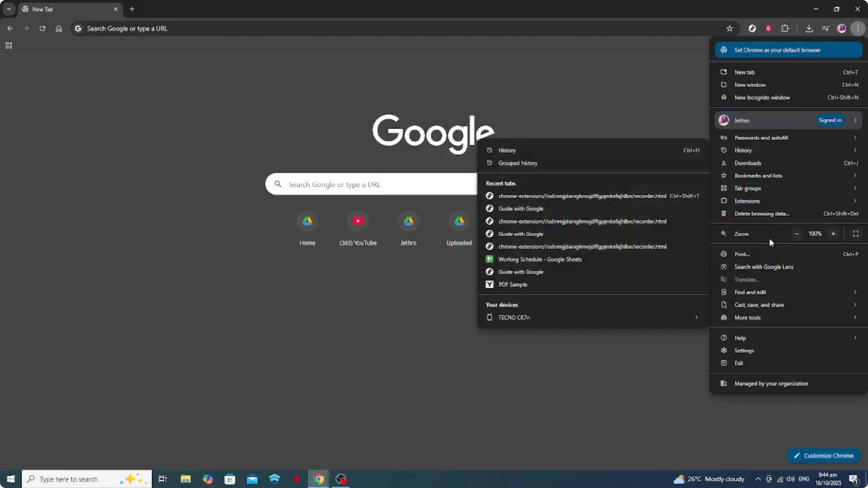
Task: Open the tab search dropdown arrow
Action: [9, 9]
